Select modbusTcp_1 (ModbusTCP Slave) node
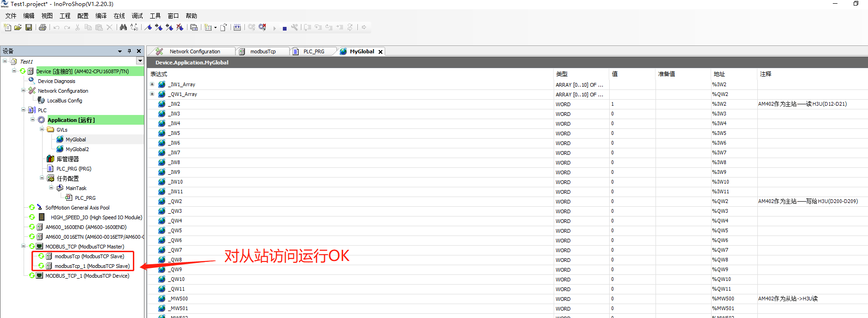The width and height of the screenshot is (868, 318). coord(92,266)
